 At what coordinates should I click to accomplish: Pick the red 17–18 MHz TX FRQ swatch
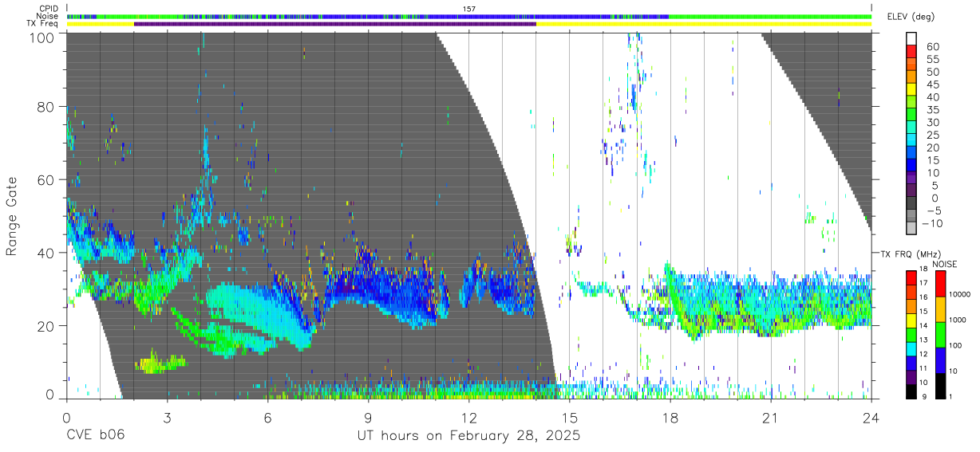click(912, 277)
